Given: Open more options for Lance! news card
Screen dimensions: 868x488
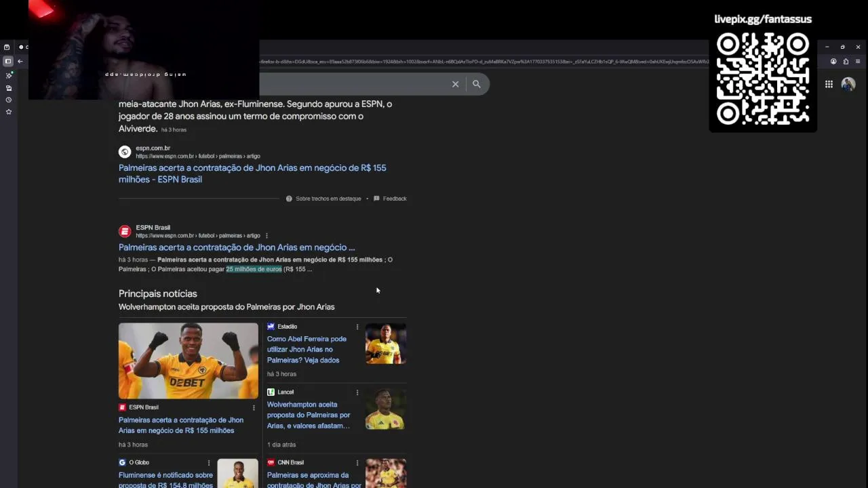Looking at the screenshot, I should (357, 392).
